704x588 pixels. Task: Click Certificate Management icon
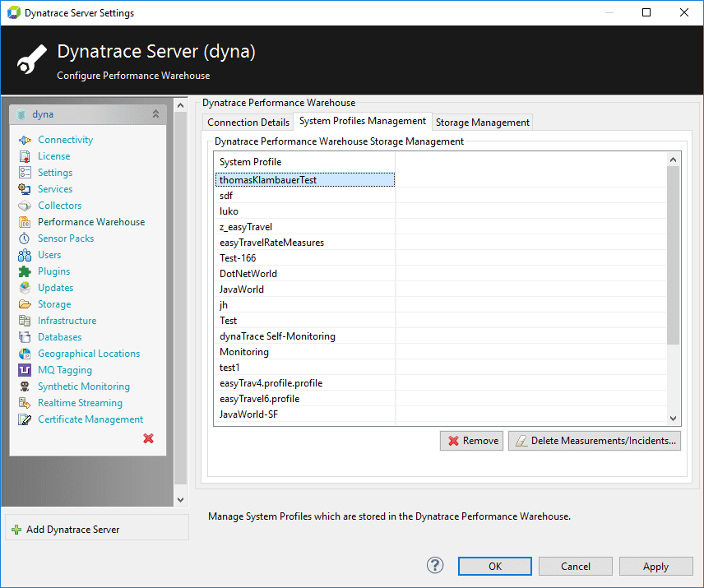tap(25, 419)
